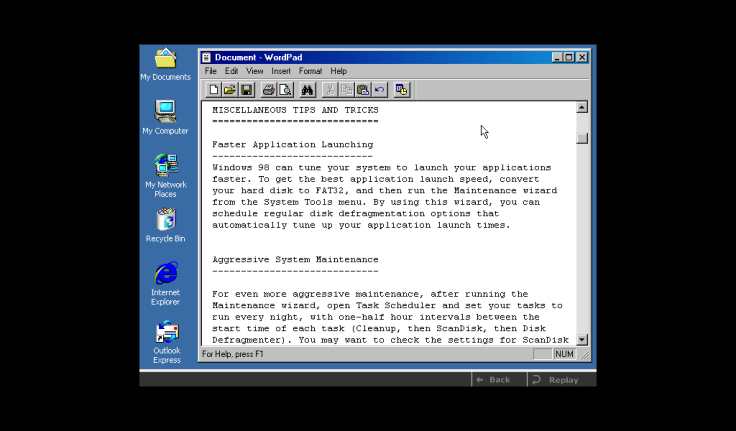This screenshot has height=431, width=736.
Task: Click the Undo arrow icon
Action: click(x=379, y=90)
